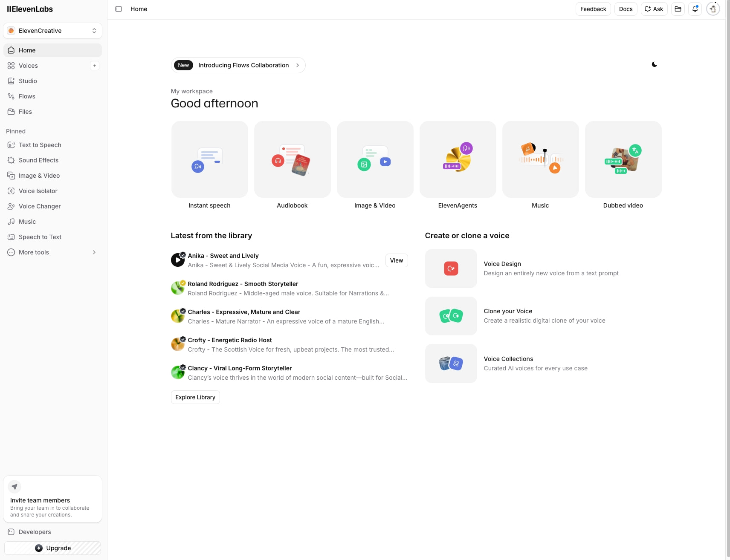Select Charles - Expressive, Mature and Clear
Viewport: 730px width, 560px height.
[x=244, y=312]
